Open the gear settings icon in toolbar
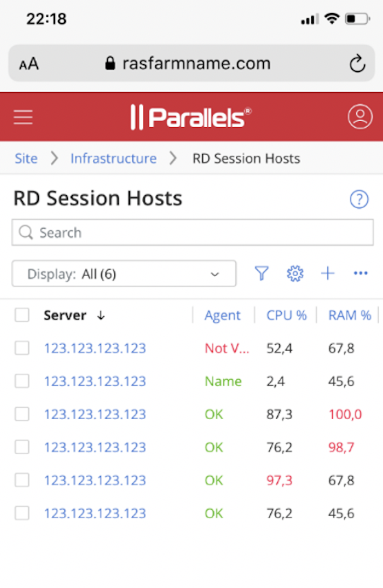The width and height of the screenshot is (383, 588). coord(295,274)
